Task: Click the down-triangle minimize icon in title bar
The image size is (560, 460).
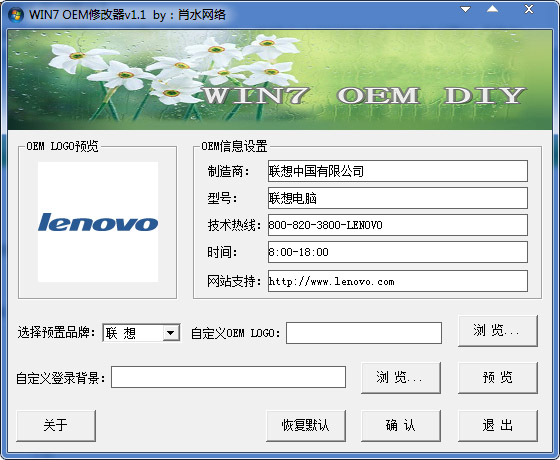Action: (465, 9)
